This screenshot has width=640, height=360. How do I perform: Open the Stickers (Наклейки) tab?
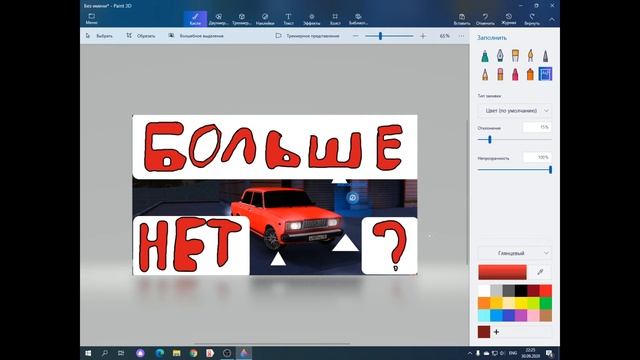pyautogui.click(x=265, y=19)
